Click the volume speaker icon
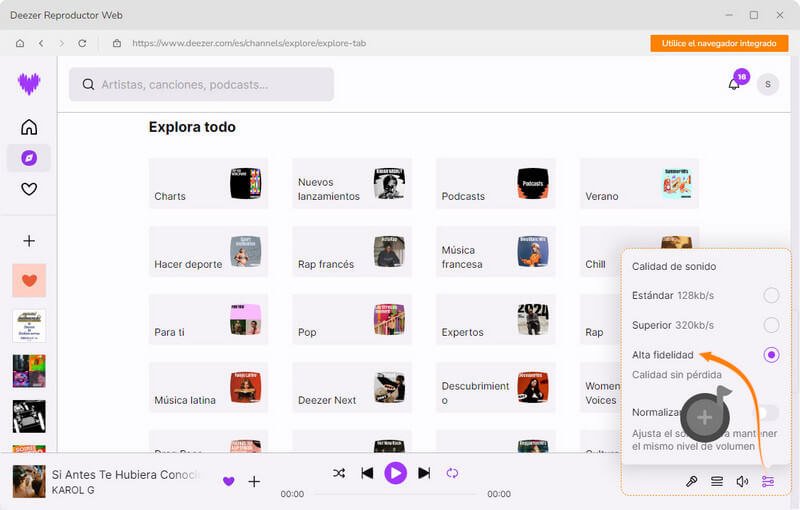This screenshot has width=800, height=510. (742, 481)
